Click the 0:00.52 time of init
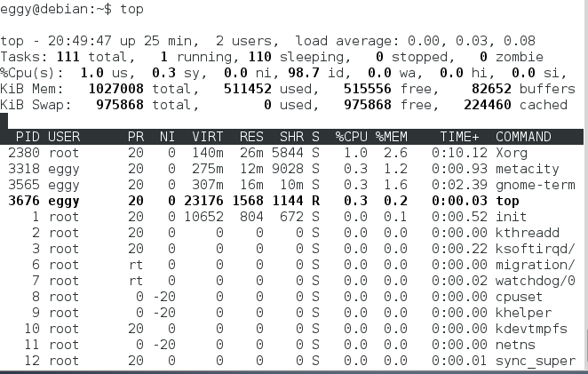This screenshot has height=374, width=588. point(459,217)
